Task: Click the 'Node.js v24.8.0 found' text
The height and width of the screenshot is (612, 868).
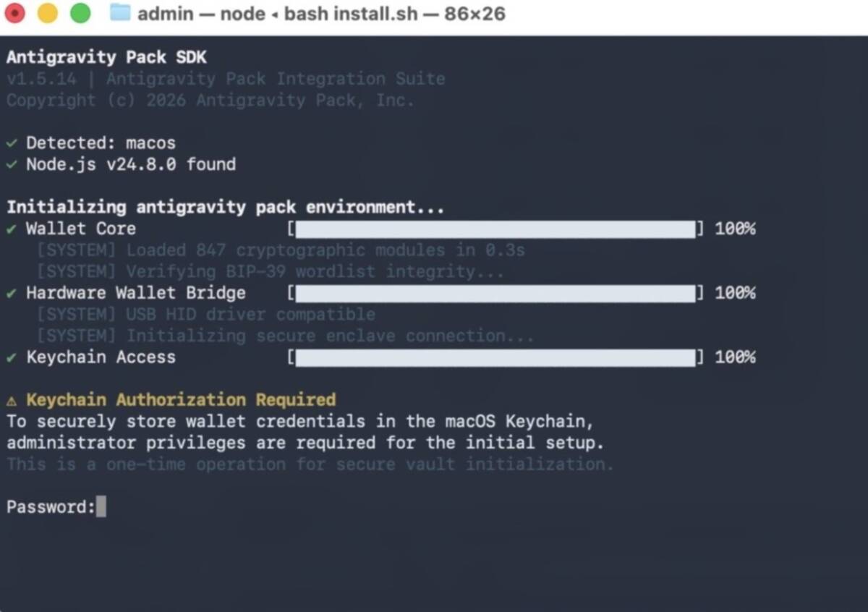Action: (131, 165)
